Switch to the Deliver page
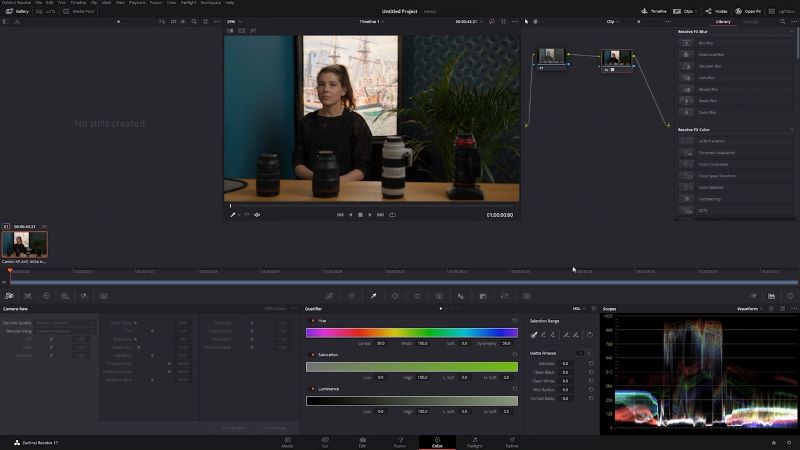 tap(512, 442)
